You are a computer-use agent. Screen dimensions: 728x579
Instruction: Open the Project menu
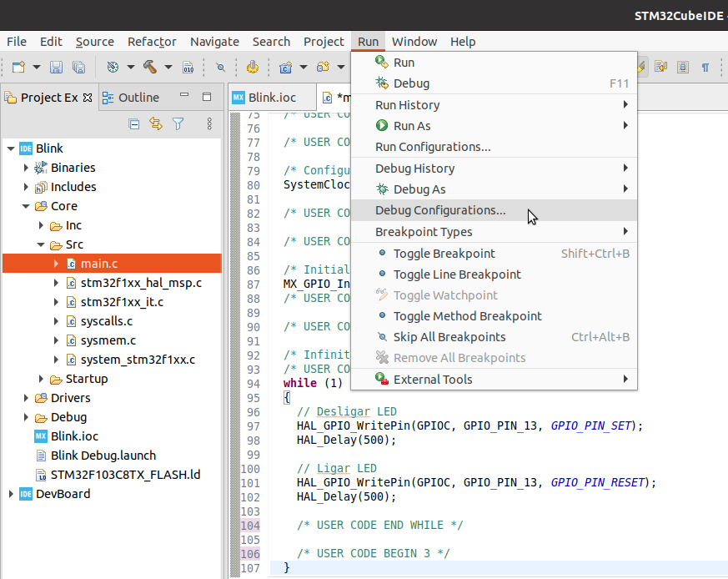coord(324,42)
